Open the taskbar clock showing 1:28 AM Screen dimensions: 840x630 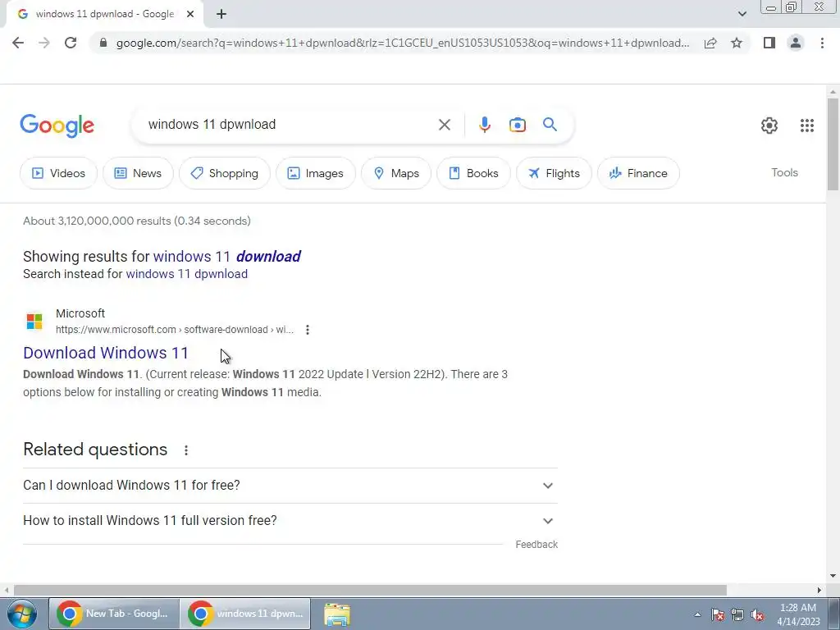pos(798,614)
